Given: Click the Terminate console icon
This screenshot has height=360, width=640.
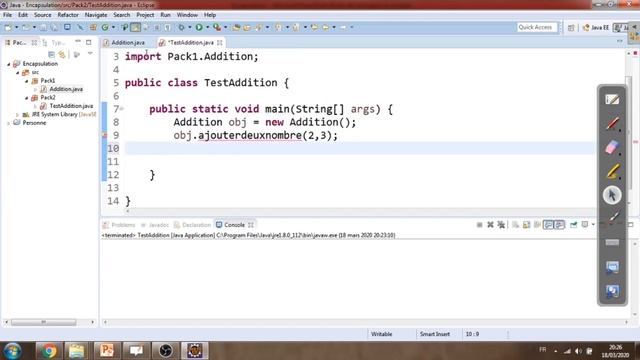Looking at the screenshot, I should (480, 225).
